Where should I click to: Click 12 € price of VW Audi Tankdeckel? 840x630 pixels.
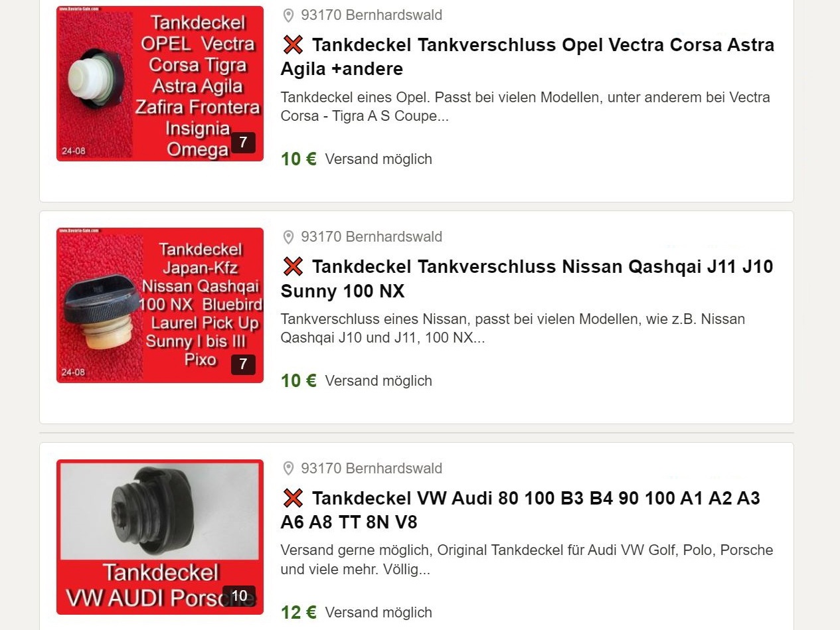coord(299,613)
